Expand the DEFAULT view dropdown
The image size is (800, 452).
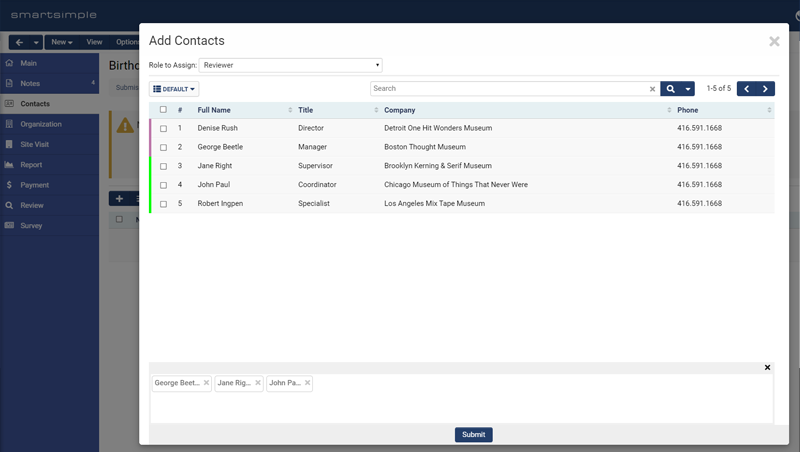pyautogui.click(x=174, y=89)
